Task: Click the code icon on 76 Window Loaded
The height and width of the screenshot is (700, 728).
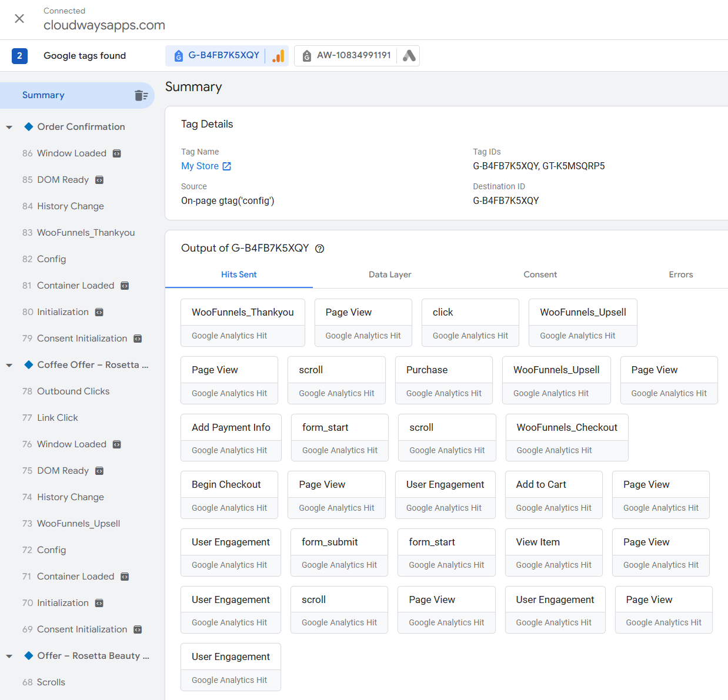Action: coord(117,444)
